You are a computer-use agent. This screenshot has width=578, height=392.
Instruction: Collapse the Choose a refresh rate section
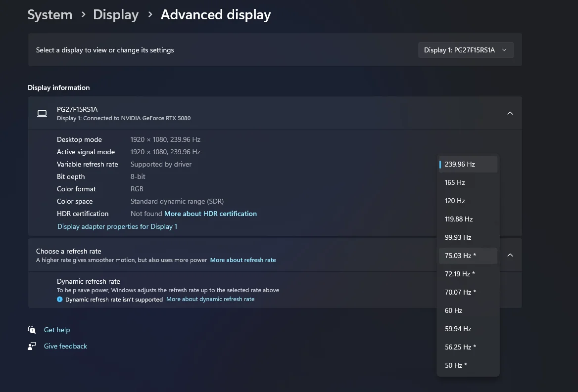tap(510, 255)
